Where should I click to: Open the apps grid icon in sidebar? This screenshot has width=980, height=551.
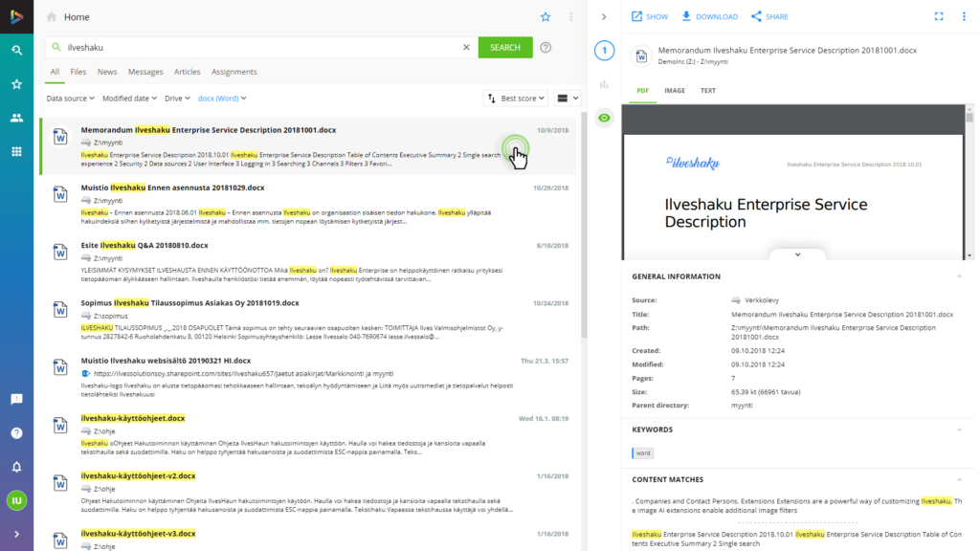(17, 151)
